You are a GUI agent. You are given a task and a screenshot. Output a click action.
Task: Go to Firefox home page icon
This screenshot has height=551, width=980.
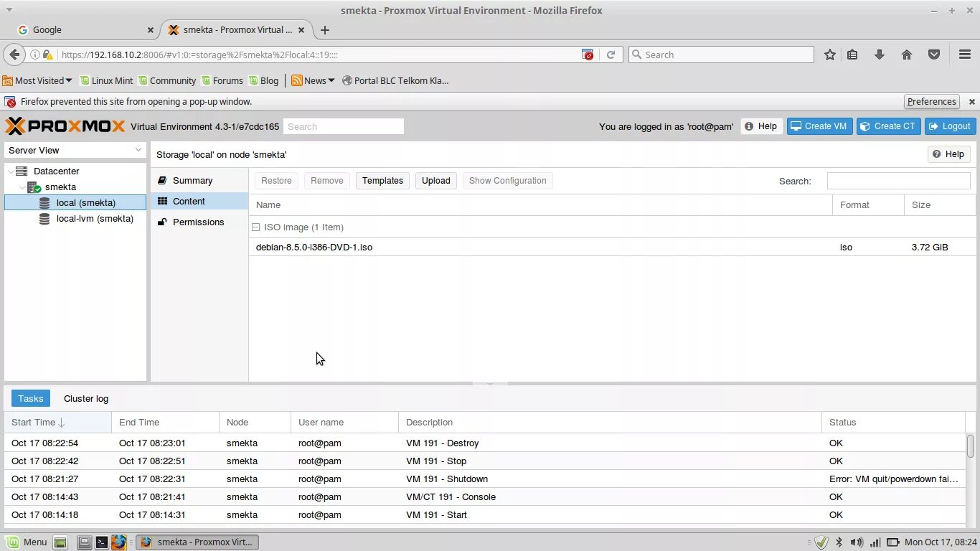pos(907,55)
